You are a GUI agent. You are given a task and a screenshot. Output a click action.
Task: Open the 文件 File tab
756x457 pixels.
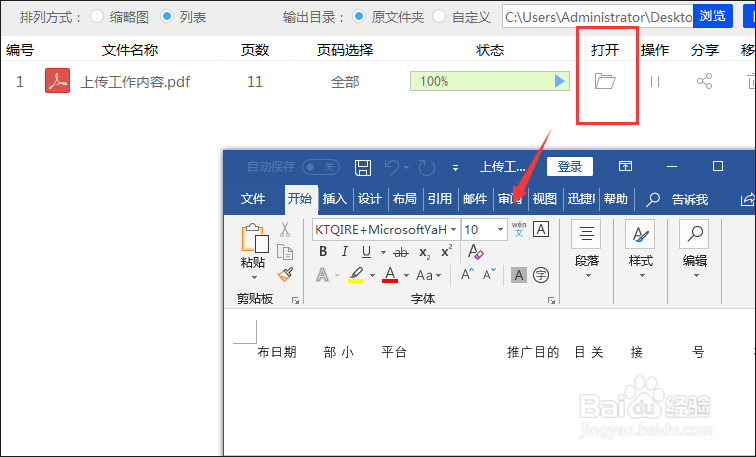253,199
